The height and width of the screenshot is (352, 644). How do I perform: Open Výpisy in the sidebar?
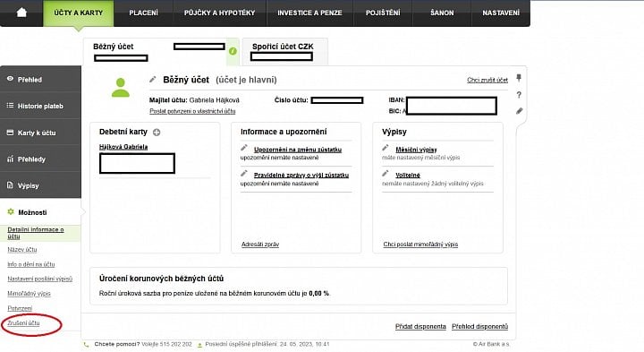[x=40, y=185]
